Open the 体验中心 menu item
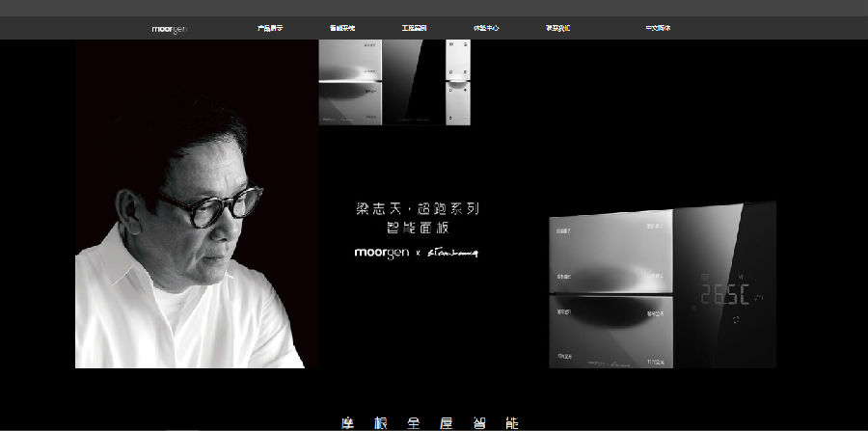The height and width of the screenshot is (431, 868). click(x=486, y=28)
